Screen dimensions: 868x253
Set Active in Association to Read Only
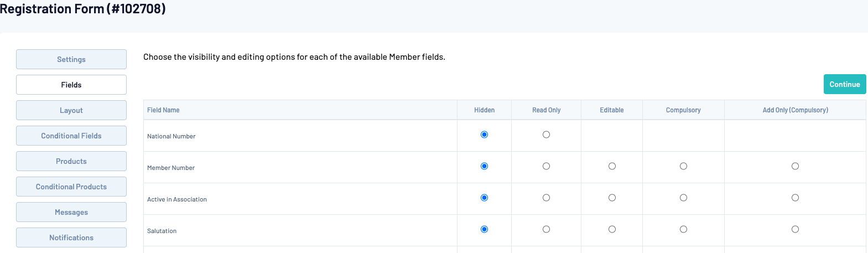pyautogui.click(x=546, y=198)
